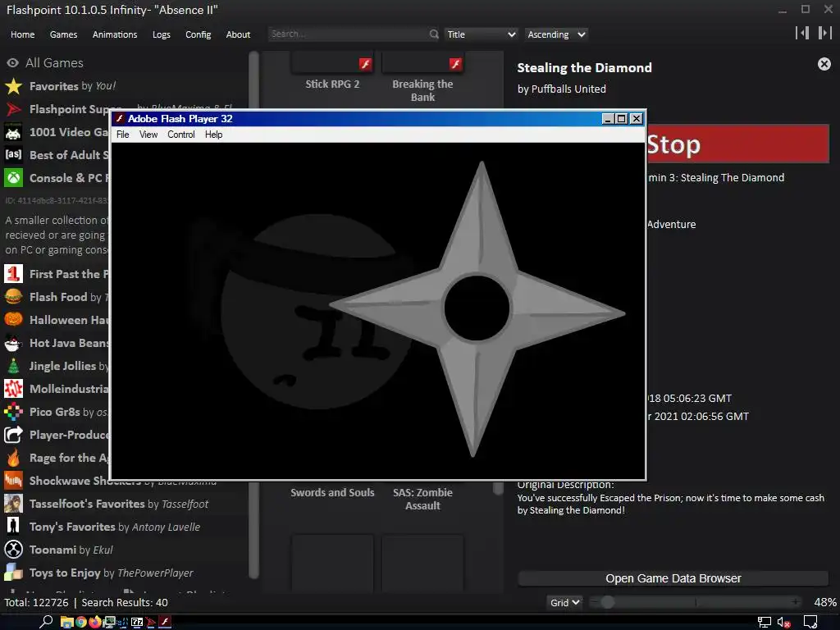This screenshot has height=630, width=840.
Task: Open the Help menu in Flash Player
Action: tap(213, 135)
